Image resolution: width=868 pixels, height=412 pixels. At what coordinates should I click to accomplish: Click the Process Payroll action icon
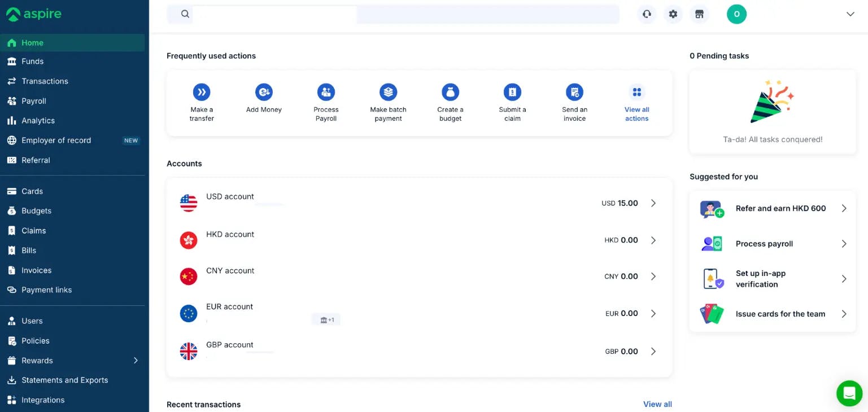[326, 91]
